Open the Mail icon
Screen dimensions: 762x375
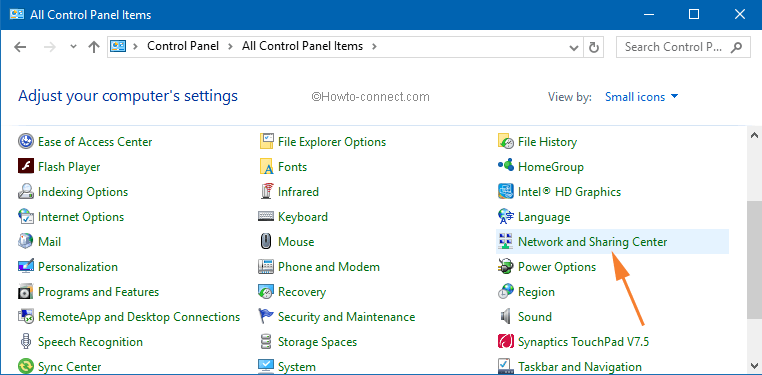[x=25, y=241]
